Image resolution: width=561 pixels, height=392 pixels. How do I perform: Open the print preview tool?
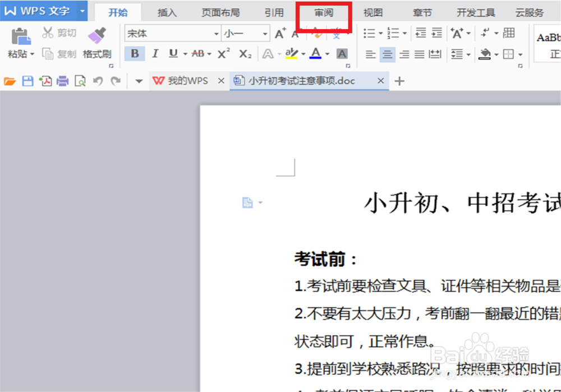pos(80,80)
